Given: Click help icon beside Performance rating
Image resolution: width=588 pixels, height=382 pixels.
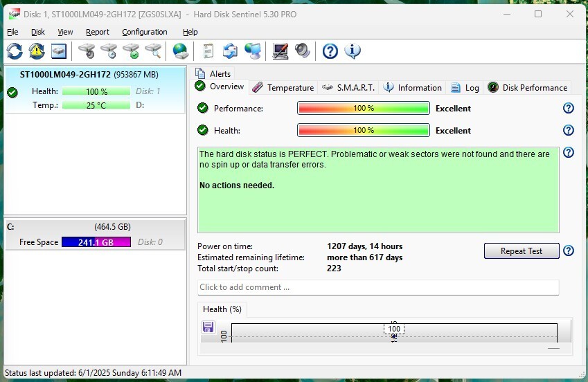Looking at the screenshot, I should click(569, 108).
